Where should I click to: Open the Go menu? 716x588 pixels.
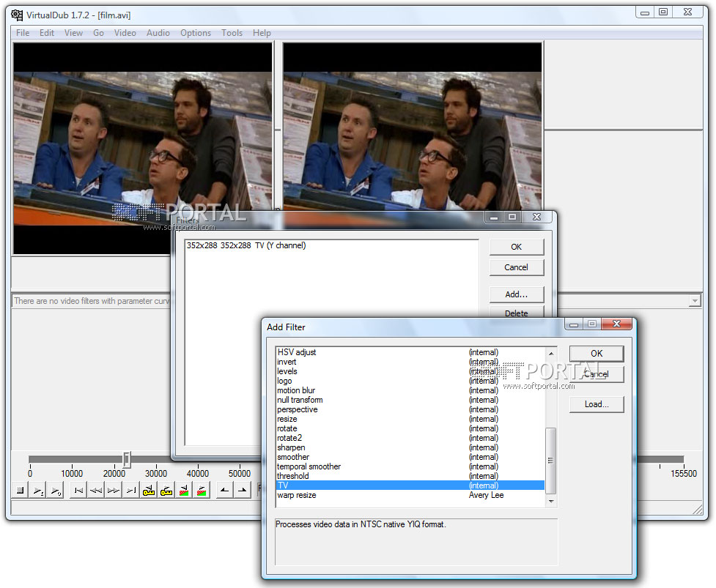click(x=98, y=33)
